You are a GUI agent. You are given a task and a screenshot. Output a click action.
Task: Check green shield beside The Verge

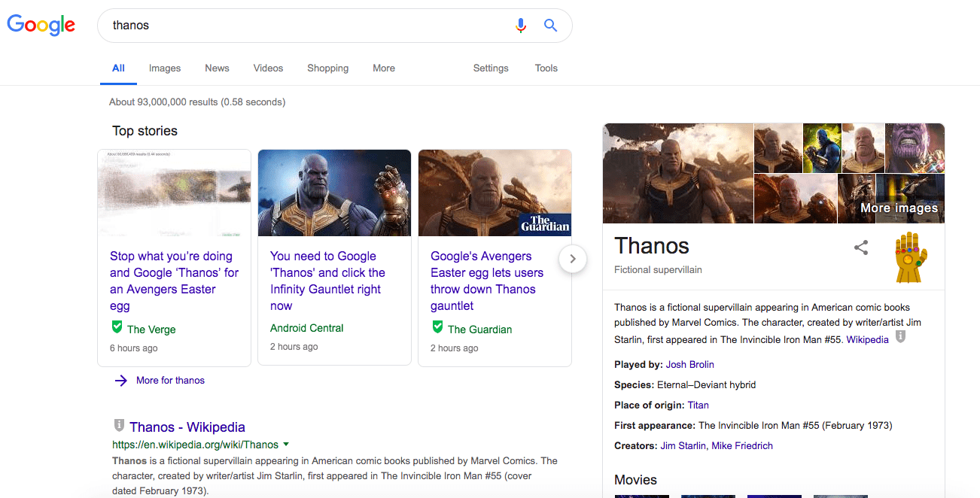click(117, 327)
